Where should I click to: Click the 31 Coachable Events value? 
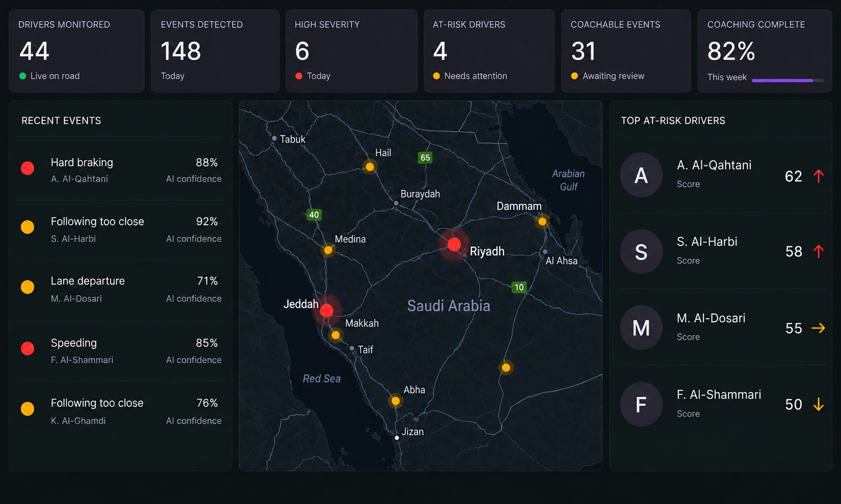pyautogui.click(x=583, y=51)
